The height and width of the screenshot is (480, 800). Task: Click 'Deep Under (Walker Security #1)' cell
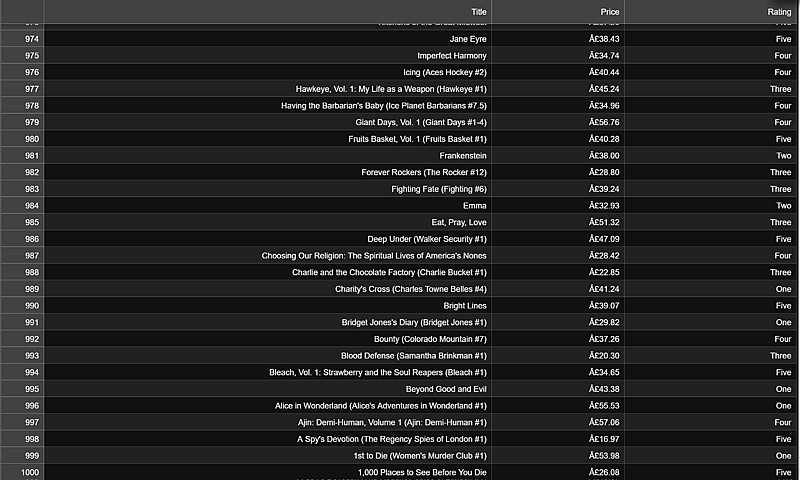267,239
